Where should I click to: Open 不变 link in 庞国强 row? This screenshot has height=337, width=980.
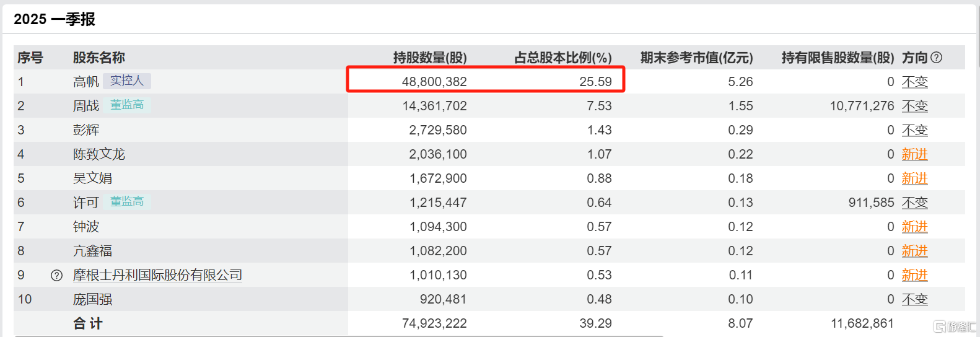[914, 299]
